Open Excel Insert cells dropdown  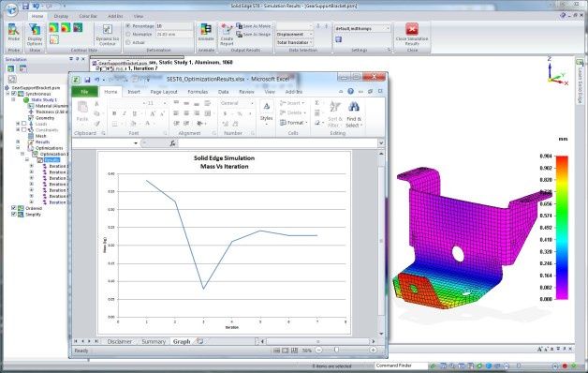click(292, 103)
